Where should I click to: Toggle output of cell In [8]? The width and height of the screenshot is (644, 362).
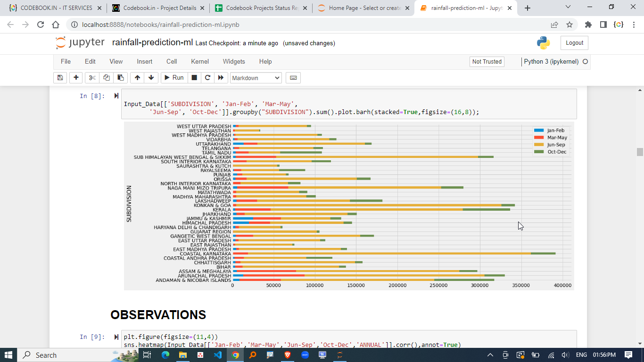click(116, 96)
